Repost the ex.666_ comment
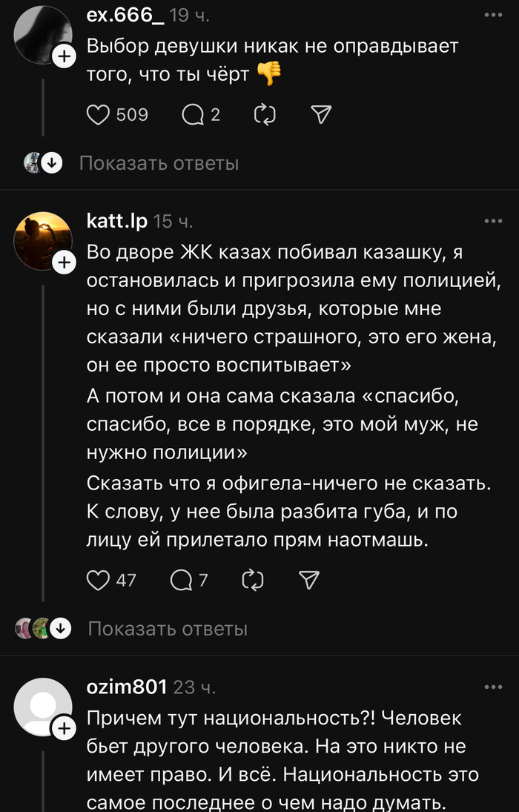Viewport: 519px width, 812px height. (265, 115)
